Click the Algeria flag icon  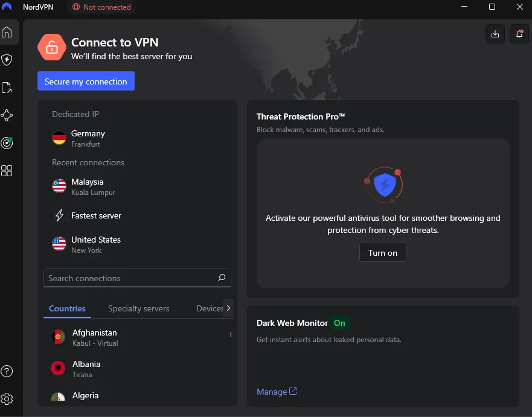pyautogui.click(x=58, y=396)
